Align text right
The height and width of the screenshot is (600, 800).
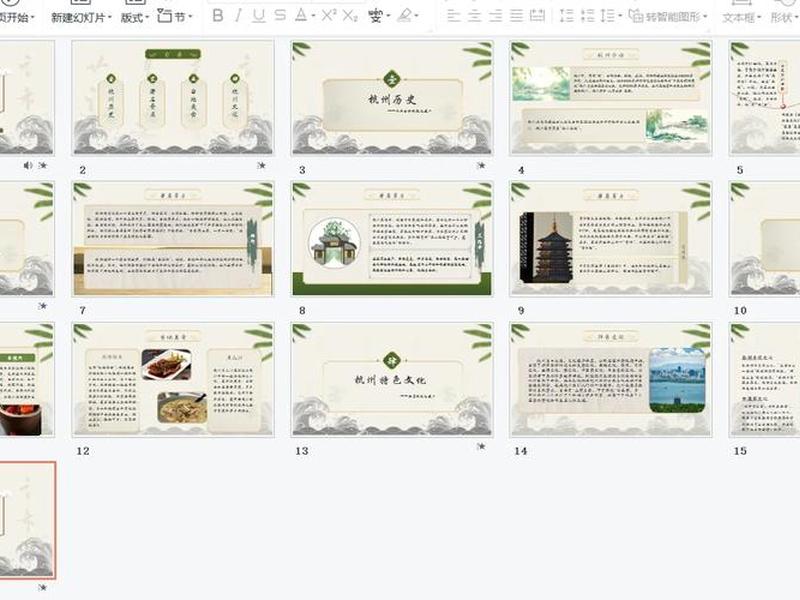[x=495, y=16]
